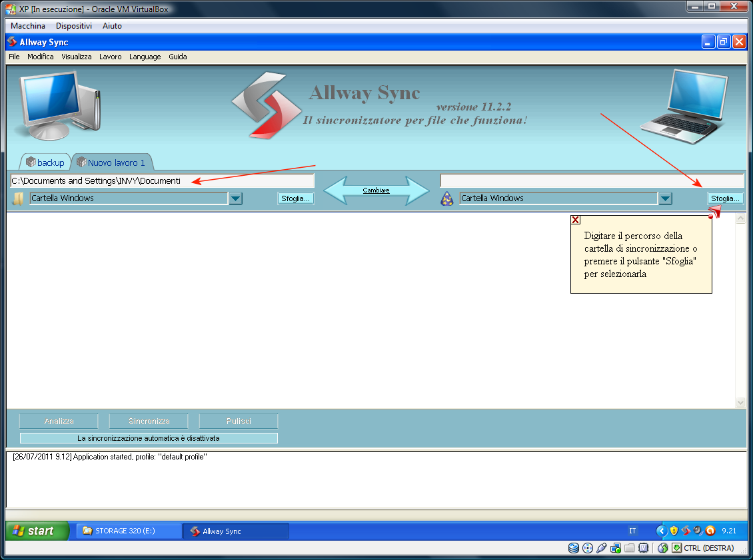Open the left folder type dropdown arrow
Image resolution: width=753 pixels, height=560 pixels.
coord(236,198)
